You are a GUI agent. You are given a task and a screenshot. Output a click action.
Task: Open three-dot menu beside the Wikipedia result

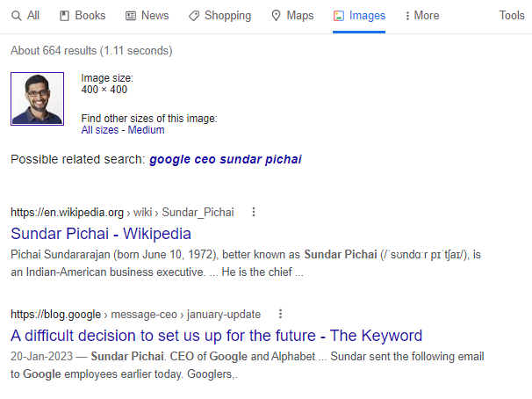[x=254, y=212]
